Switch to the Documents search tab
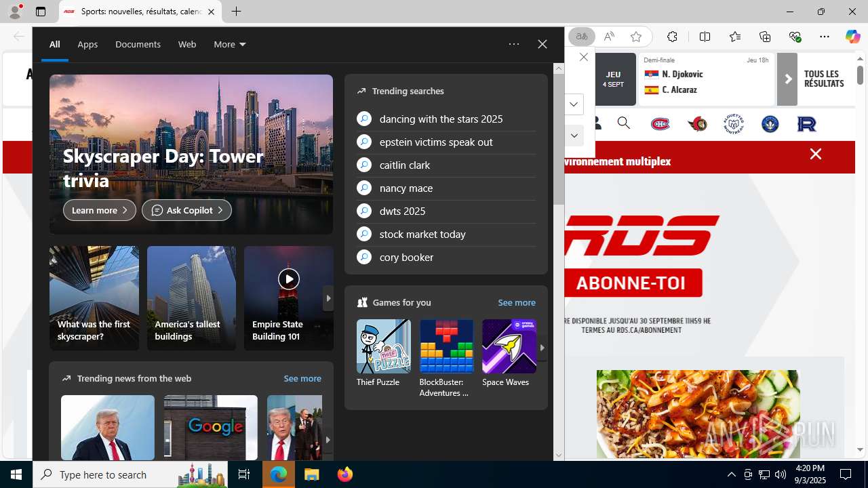The image size is (868, 488). [138, 44]
